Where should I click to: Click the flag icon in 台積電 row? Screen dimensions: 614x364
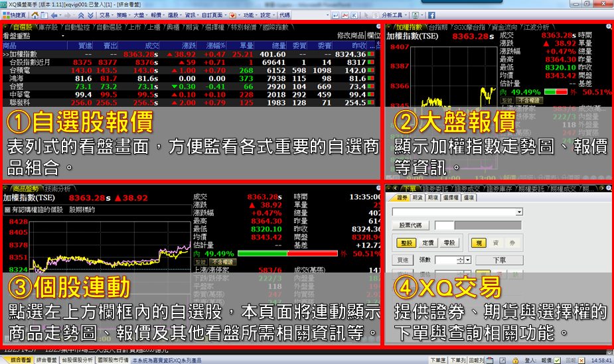click(x=371, y=70)
